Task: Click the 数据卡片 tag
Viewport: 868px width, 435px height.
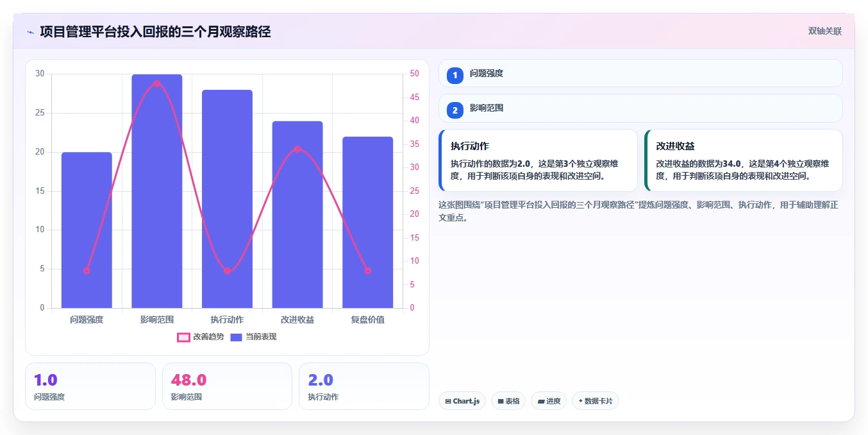Action: 596,401
